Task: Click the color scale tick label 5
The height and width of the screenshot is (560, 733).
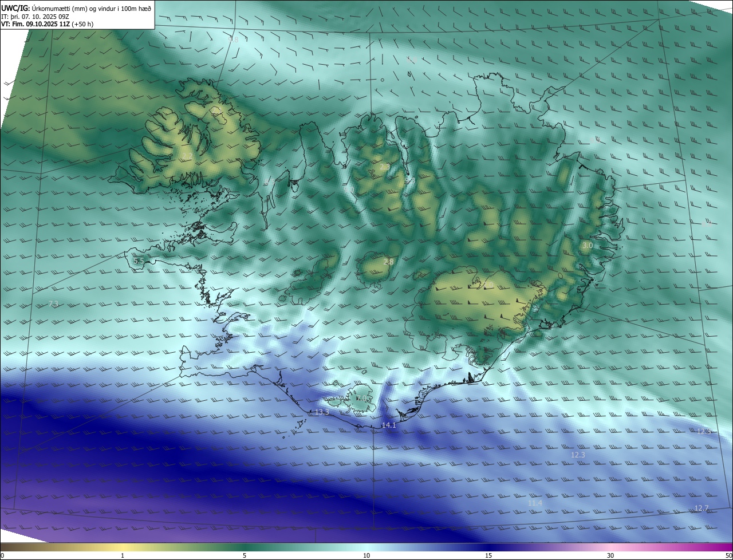Action: coord(245,555)
